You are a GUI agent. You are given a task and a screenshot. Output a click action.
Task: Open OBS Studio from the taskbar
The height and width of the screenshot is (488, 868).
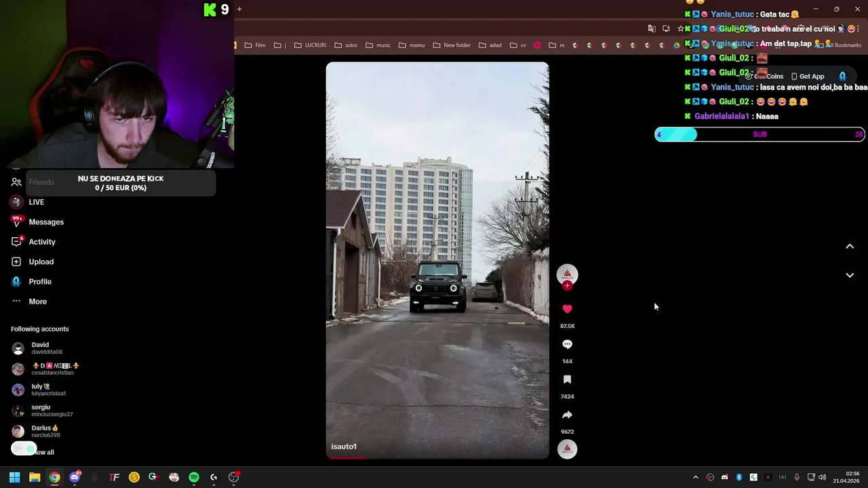(234, 477)
